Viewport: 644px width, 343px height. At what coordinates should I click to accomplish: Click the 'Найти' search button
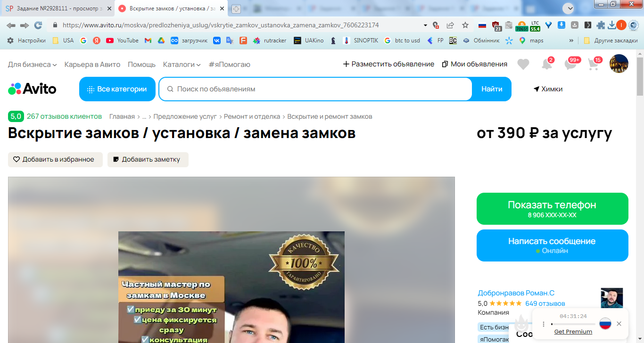coord(492,89)
